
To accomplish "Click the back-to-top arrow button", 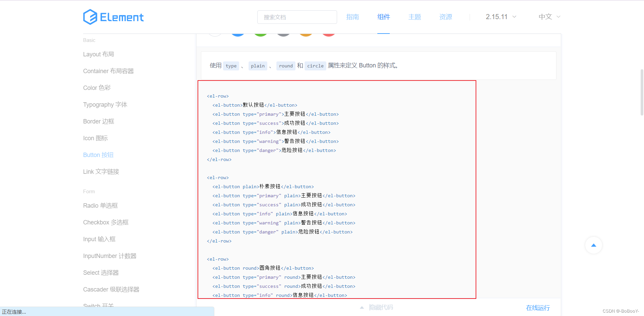I will [593, 245].
